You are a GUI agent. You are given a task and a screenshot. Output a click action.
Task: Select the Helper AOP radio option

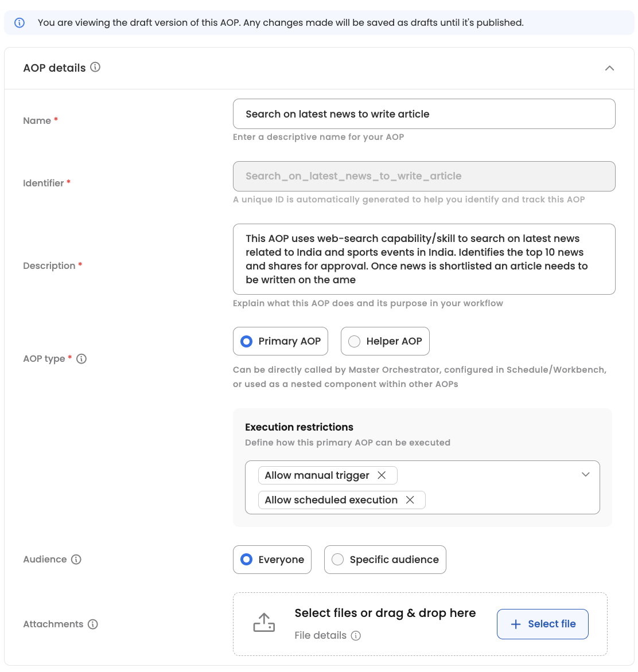(x=355, y=341)
